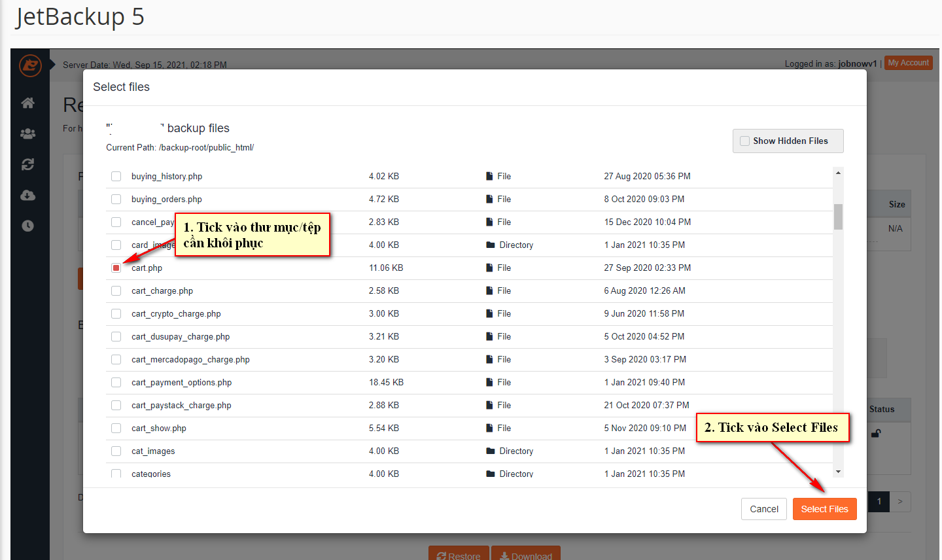This screenshot has width=942, height=560.
Task: Click file icon in buying_orders.php row
Action: [x=489, y=199]
